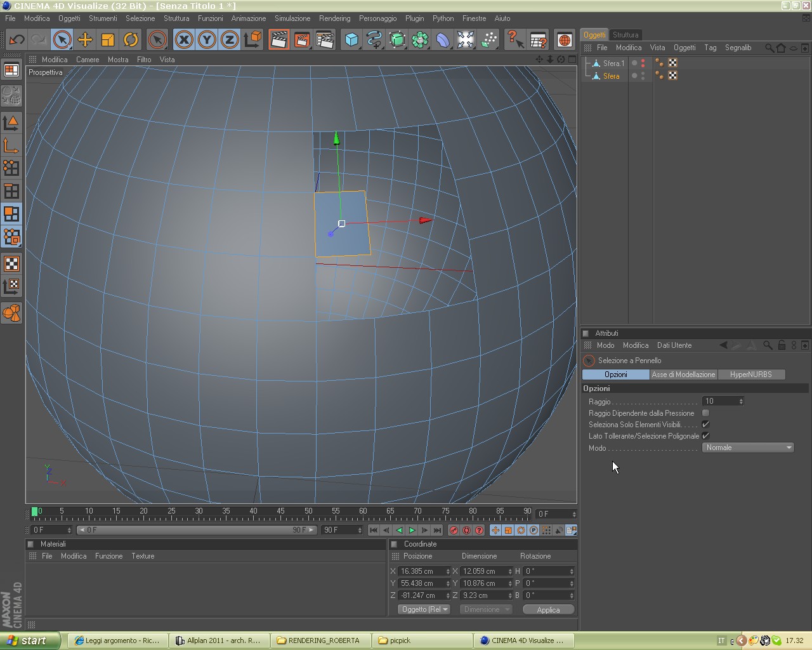Disable Lato Tollerante/Selezione Poligonale checkbox

click(705, 436)
